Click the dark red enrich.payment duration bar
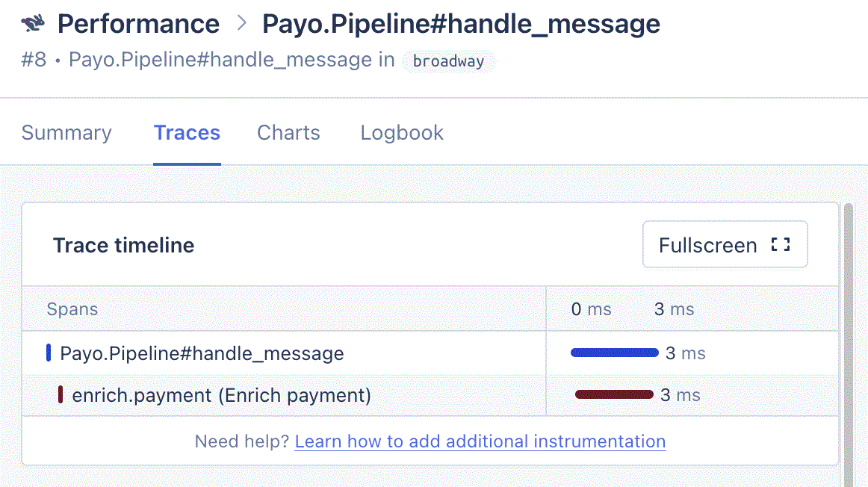 click(x=615, y=394)
